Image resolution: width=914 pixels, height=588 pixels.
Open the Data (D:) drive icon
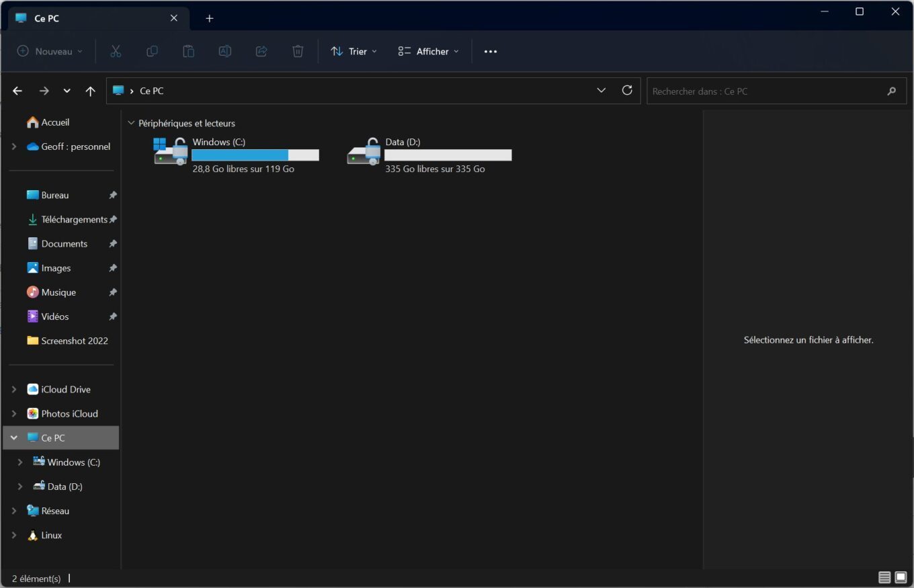click(x=364, y=151)
